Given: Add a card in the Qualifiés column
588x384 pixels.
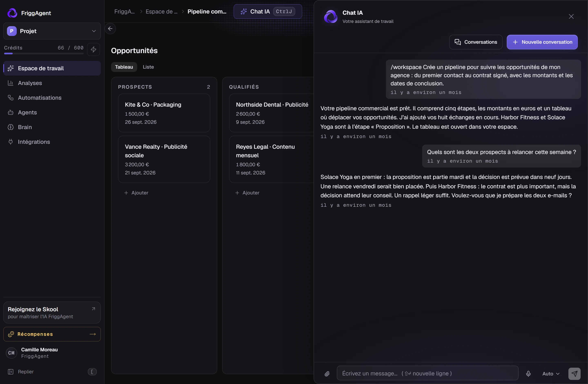Looking at the screenshot, I should coord(247,193).
